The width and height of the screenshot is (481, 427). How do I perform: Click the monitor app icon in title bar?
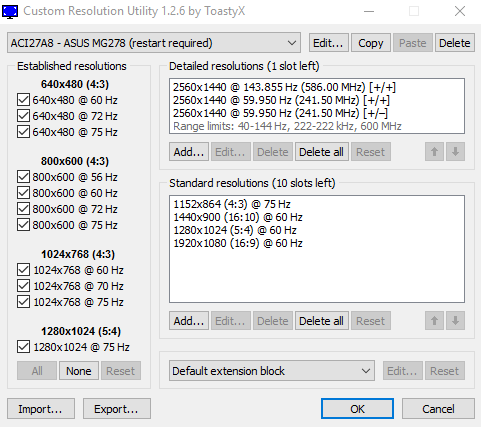tap(10, 11)
